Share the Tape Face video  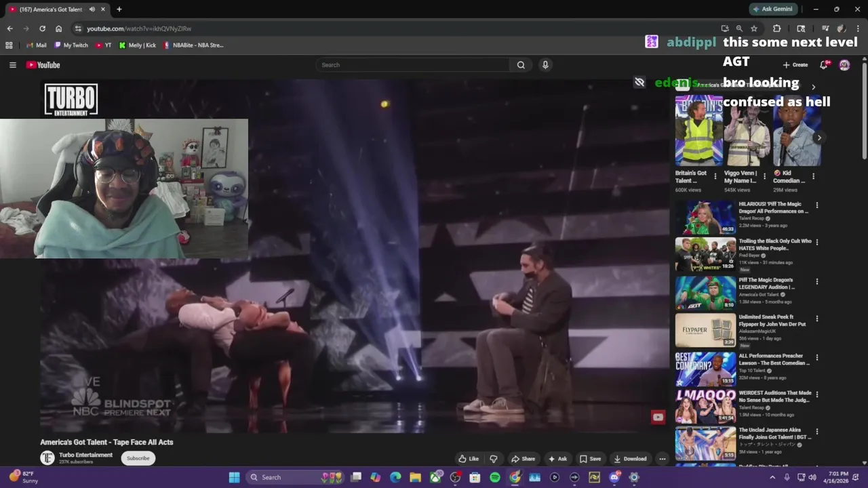[523, 459]
